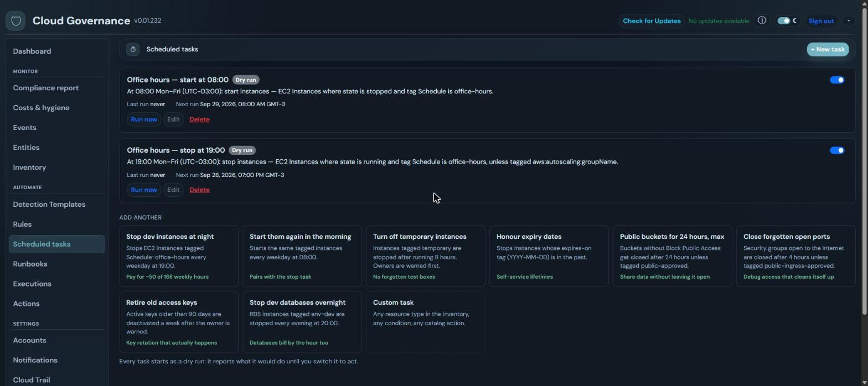868x386 pixels.
Task: Run now the stop at 19:00 task
Action: coord(144,190)
